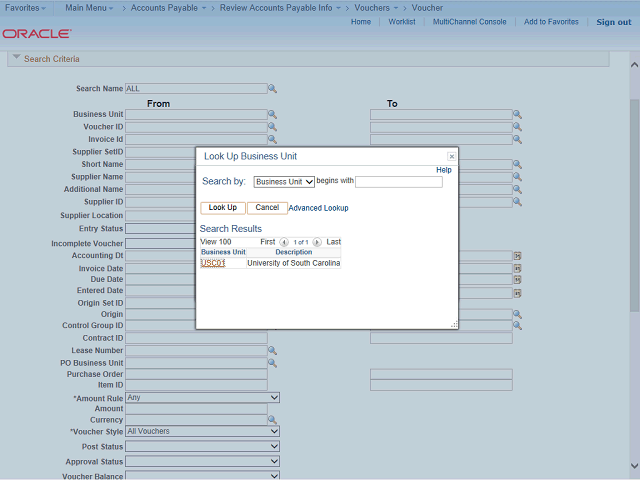This screenshot has width=640, height=480.
Task: Open the Accounting Dt To calendar icon
Action: point(518,256)
